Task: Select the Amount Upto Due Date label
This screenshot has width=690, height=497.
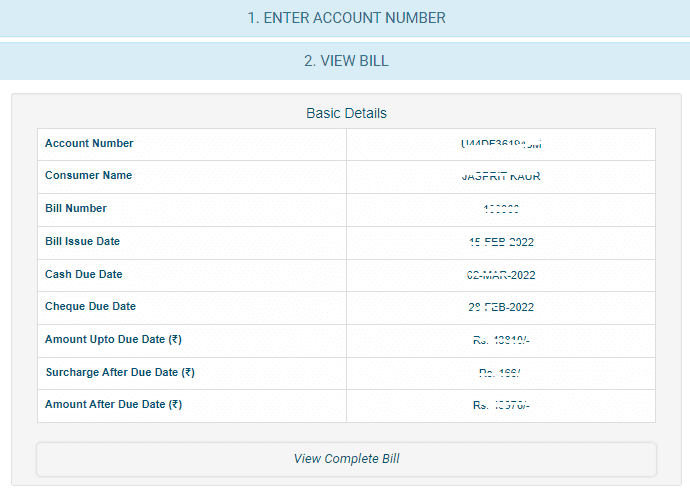Action: [x=113, y=340]
